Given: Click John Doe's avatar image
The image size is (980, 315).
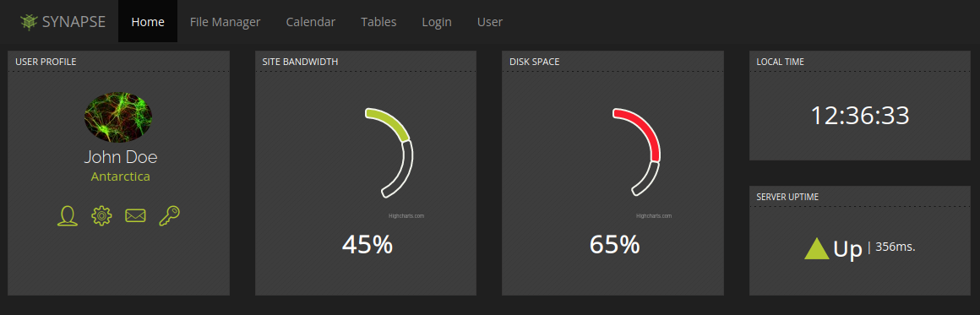Looking at the screenshot, I should 118,117.
